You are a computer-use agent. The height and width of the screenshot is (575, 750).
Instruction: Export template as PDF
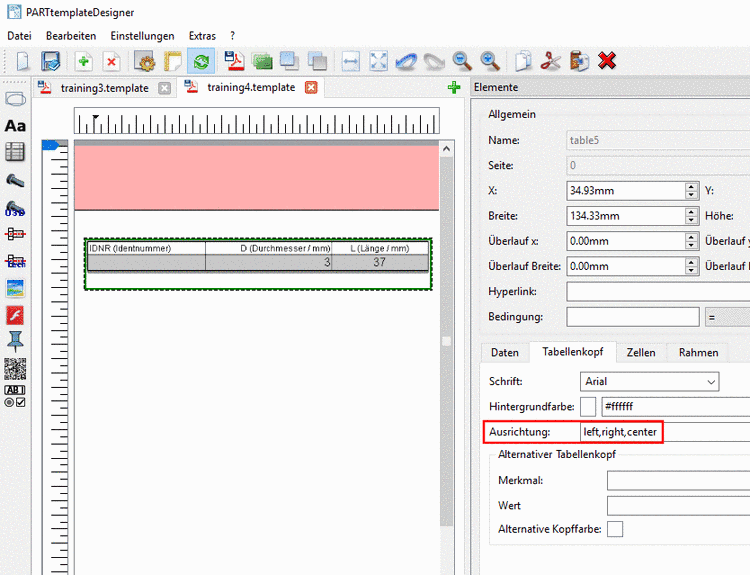click(x=234, y=61)
